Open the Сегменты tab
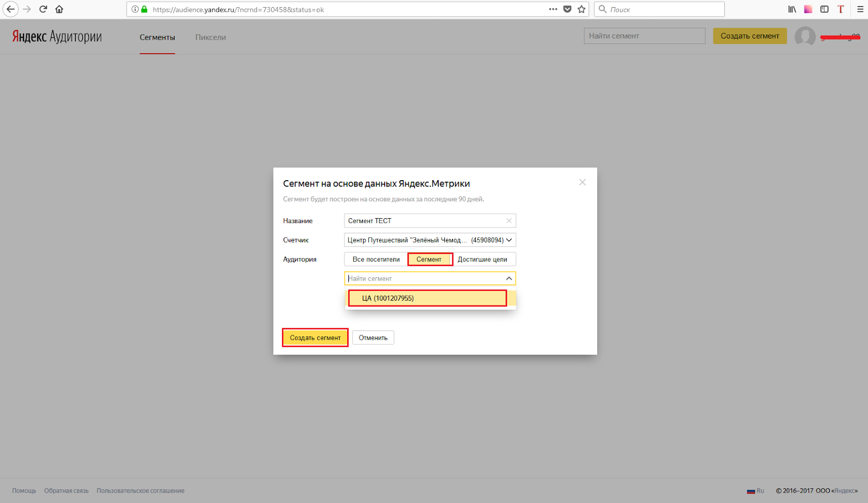The image size is (868, 503). pyautogui.click(x=157, y=37)
